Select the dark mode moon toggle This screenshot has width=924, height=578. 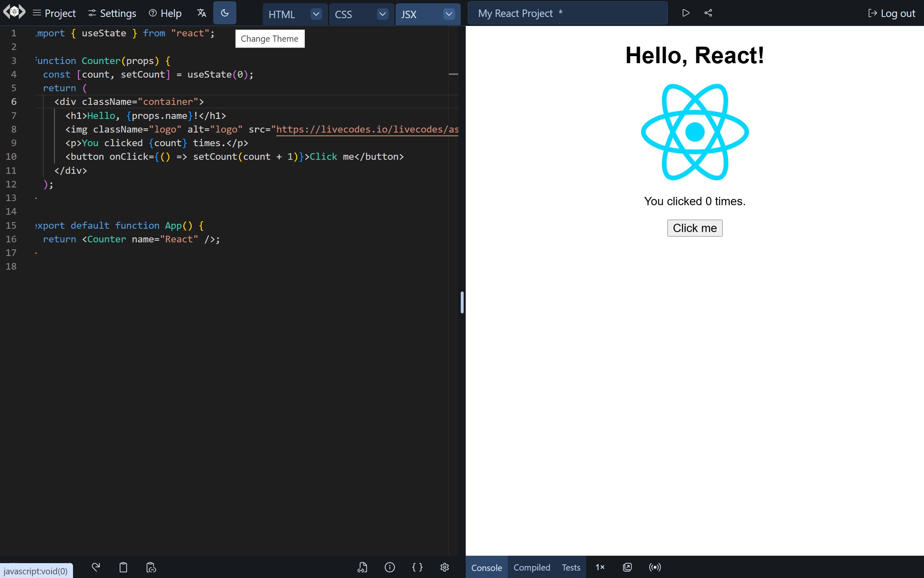click(x=225, y=12)
